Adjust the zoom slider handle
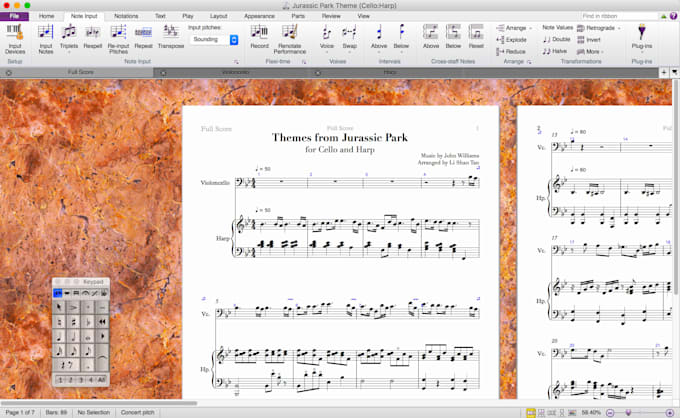The width and height of the screenshot is (680, 418). tap(628, 413)
